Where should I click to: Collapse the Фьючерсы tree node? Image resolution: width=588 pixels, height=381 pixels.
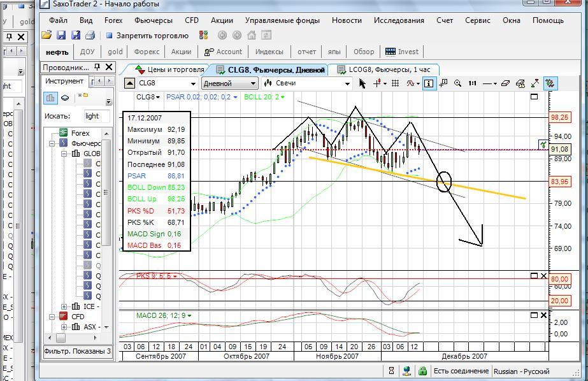pos(52,143)
